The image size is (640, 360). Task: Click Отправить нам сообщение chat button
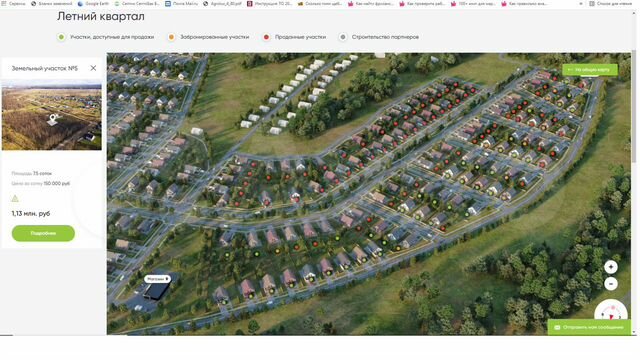[589, 327]
